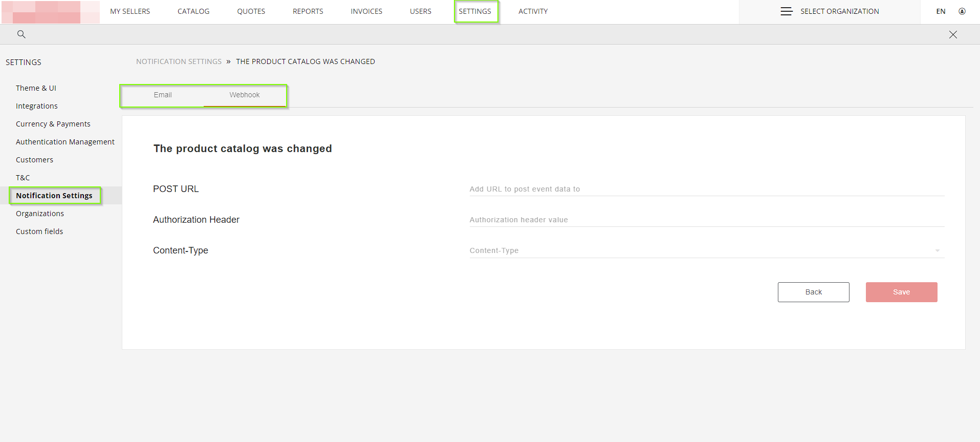This screenshot has height=442, width=980.
Task: Click the Back button
Action: (813, 292)
